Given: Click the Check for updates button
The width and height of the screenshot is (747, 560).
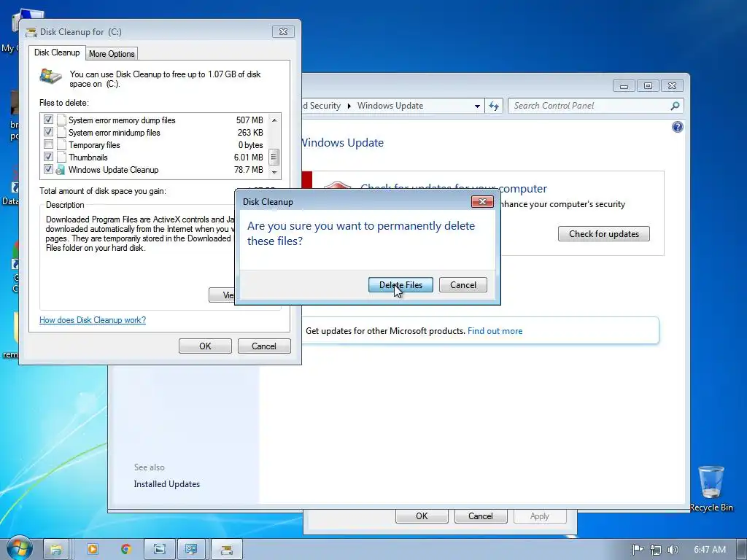Looking at the screenshot, I should 603,234.
